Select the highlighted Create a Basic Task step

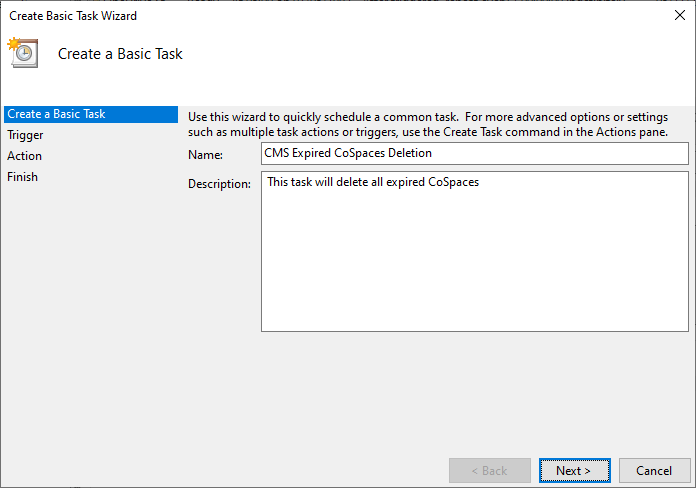(91, 114)
